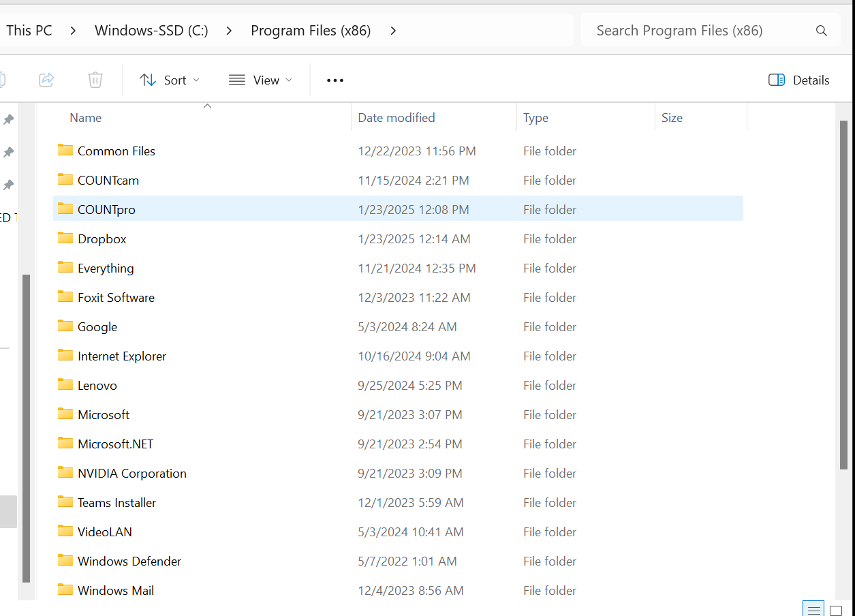
Task: Click the navigation pane scrollbar on the left
Action: coord(27,428)
